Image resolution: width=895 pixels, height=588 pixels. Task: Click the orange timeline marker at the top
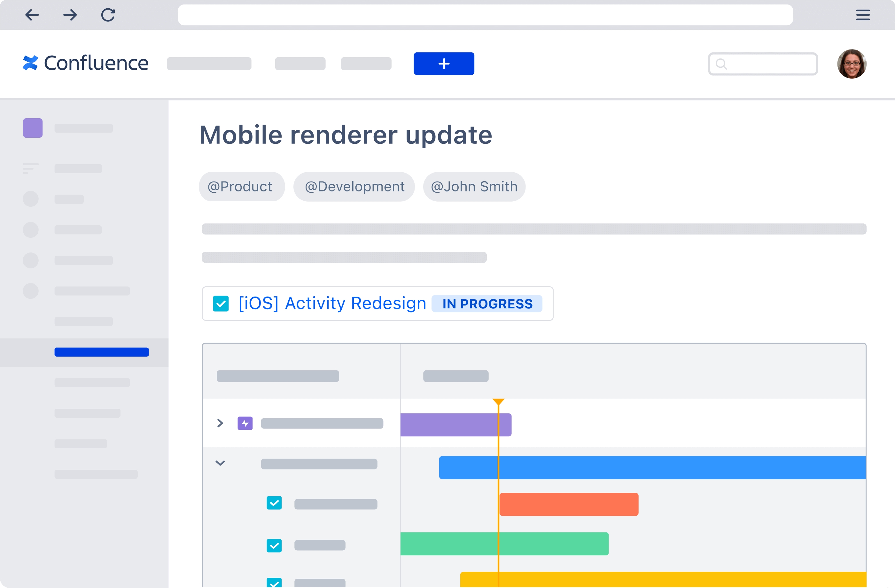pos(499,401)
